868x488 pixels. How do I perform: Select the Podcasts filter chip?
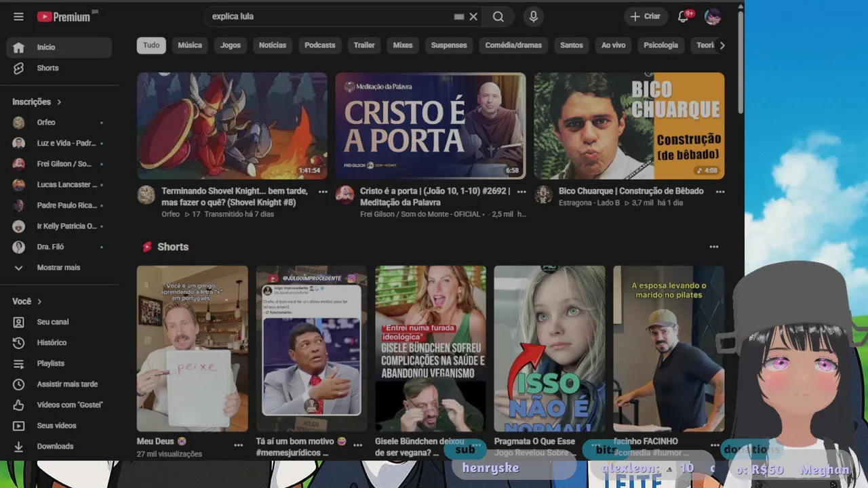(320, 45)
